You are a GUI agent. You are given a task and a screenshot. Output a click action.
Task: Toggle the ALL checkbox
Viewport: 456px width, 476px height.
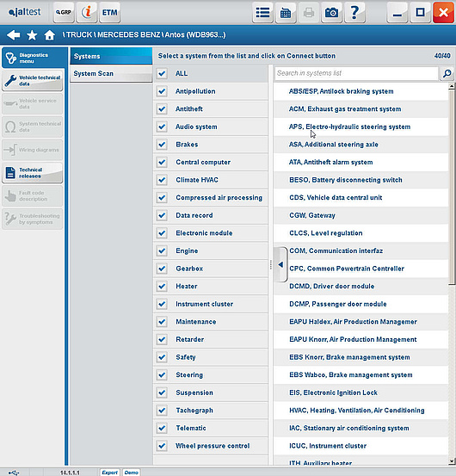click(162, 73)
